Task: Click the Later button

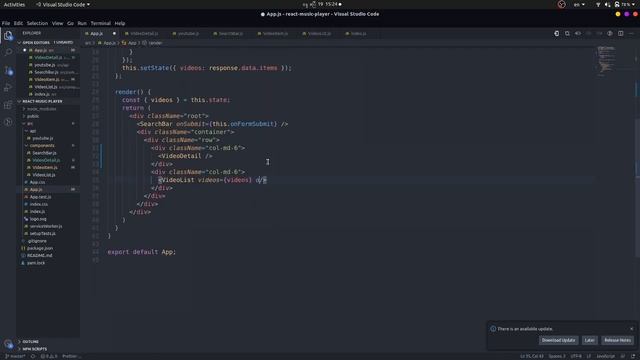Action: [589, 340]
